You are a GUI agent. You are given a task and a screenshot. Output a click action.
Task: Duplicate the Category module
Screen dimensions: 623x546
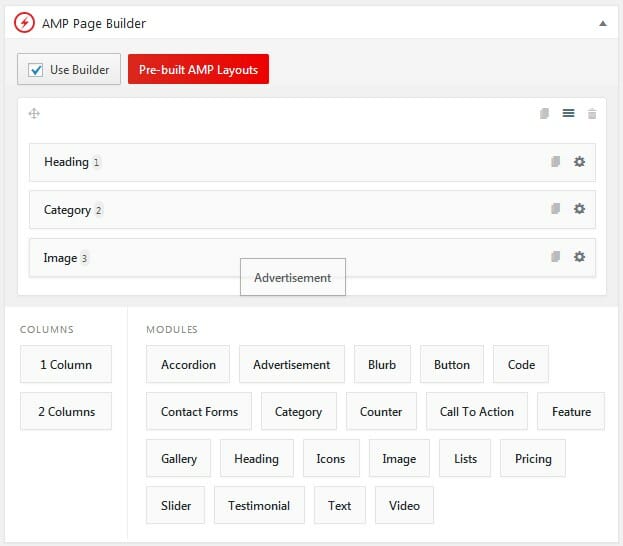pyautogui.click(x=555, y=209)
